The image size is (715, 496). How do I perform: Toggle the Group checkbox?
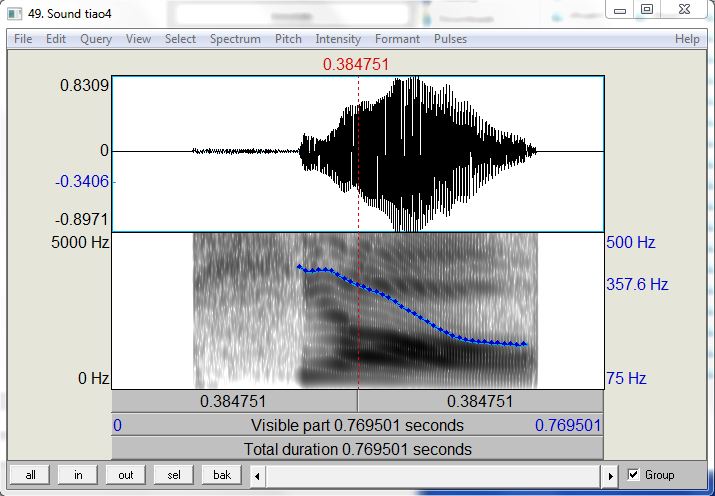pos(633,475)
